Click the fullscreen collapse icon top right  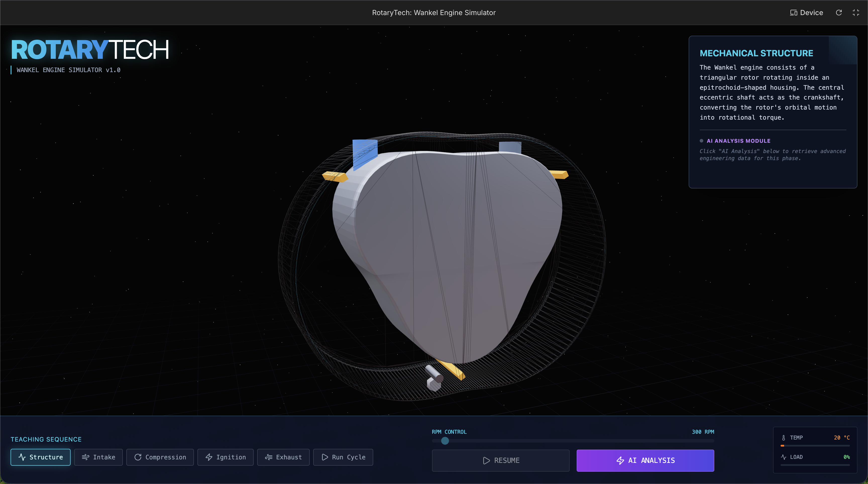click(x=856, y=13)
